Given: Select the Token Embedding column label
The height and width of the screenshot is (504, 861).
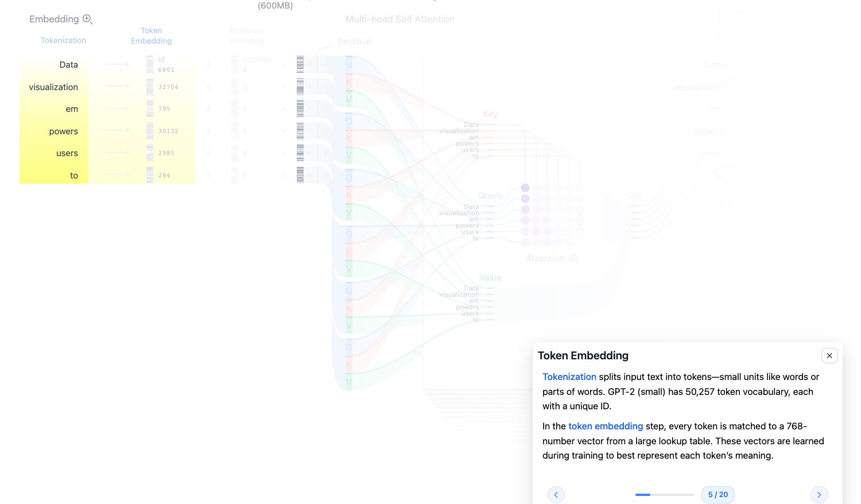Looking at the screenshot, I should click(x=151, y=36).
